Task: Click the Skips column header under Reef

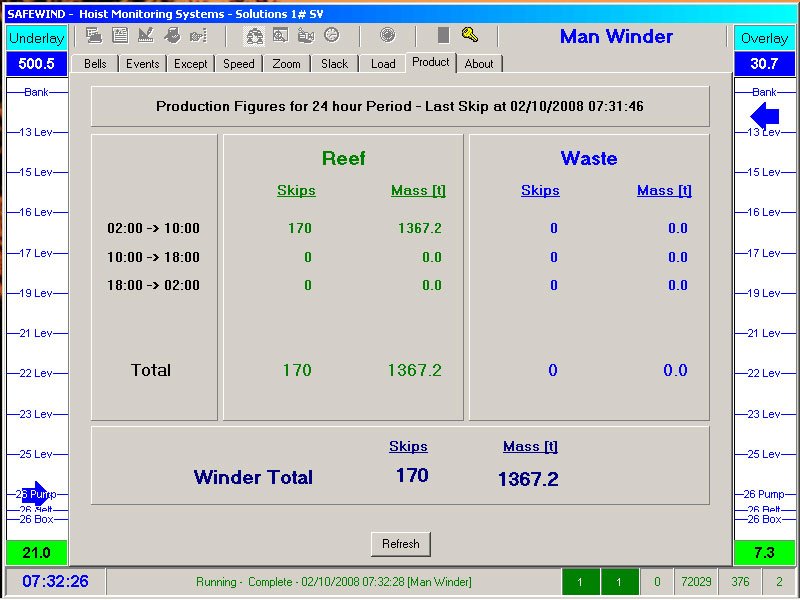Action: (x=296, y=190)
